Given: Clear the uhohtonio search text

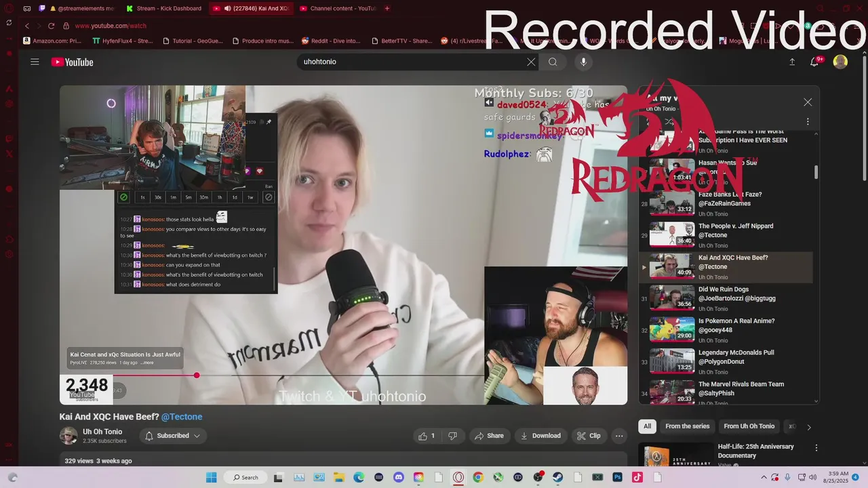Looking at the screenshot, I should pos(531,62).
